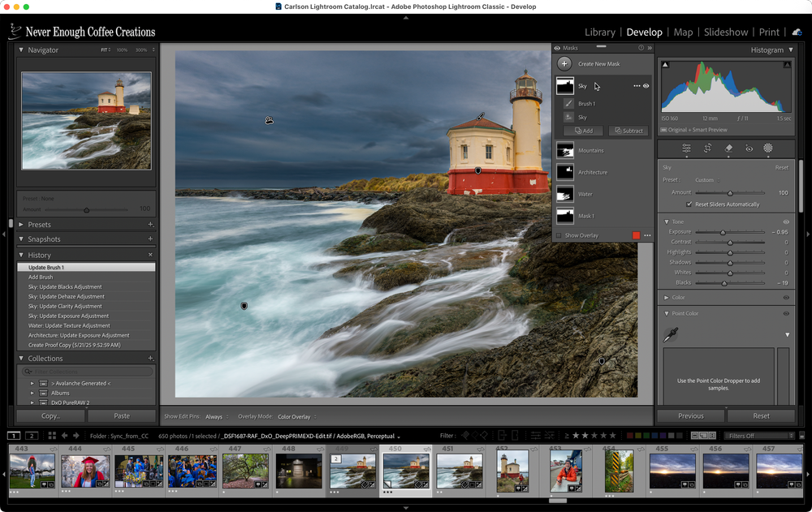Open the Overlay Mode dropdown
This screenshot has width=812, height=512.
[x=296, y=416]
